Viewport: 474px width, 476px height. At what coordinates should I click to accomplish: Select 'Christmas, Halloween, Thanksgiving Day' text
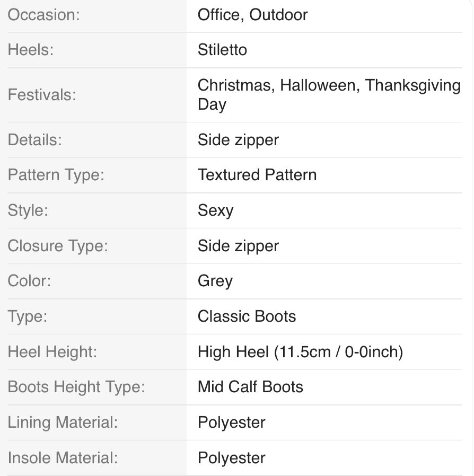pyautogui.click(x=329, y=94)
